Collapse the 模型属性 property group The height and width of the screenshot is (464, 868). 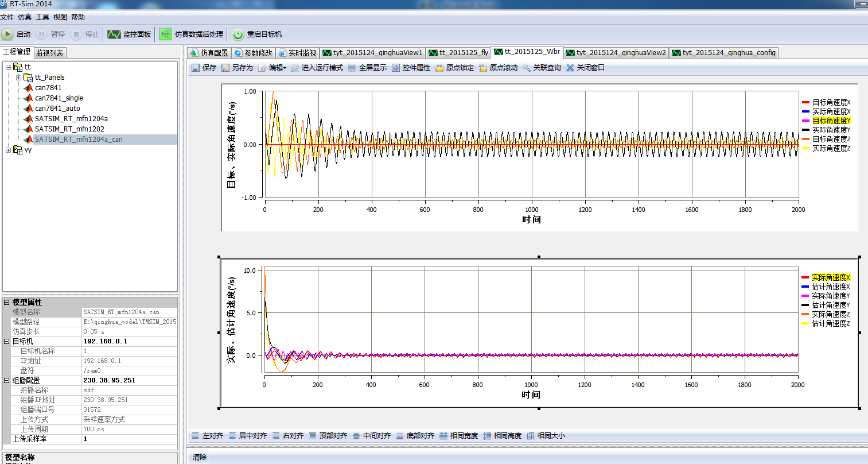click(x=7, y=302)
